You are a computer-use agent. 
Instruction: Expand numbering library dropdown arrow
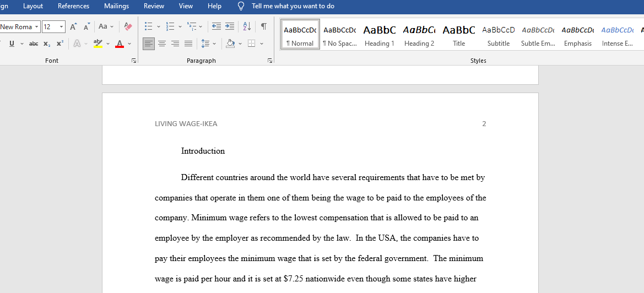[x=180, y=26]
